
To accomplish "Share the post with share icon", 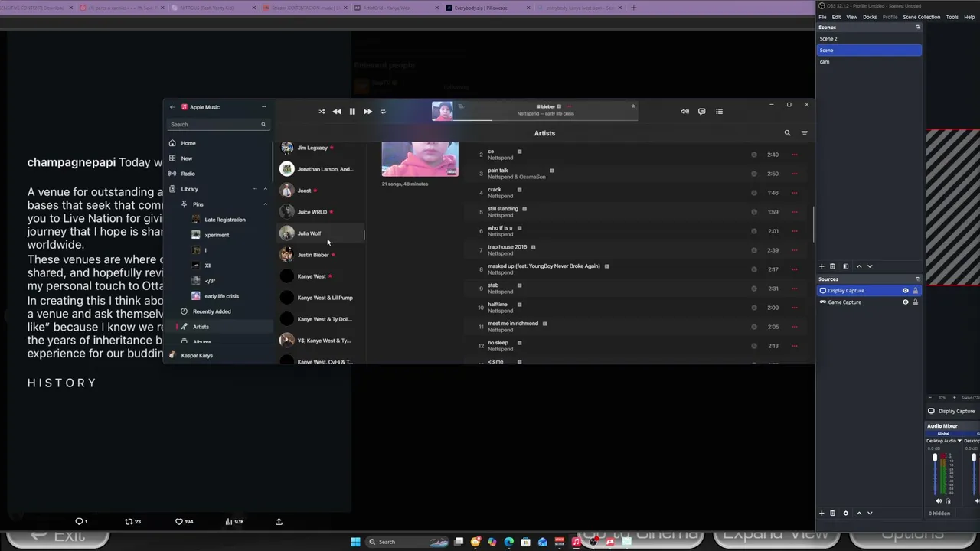I will click(x=279, y=522).
